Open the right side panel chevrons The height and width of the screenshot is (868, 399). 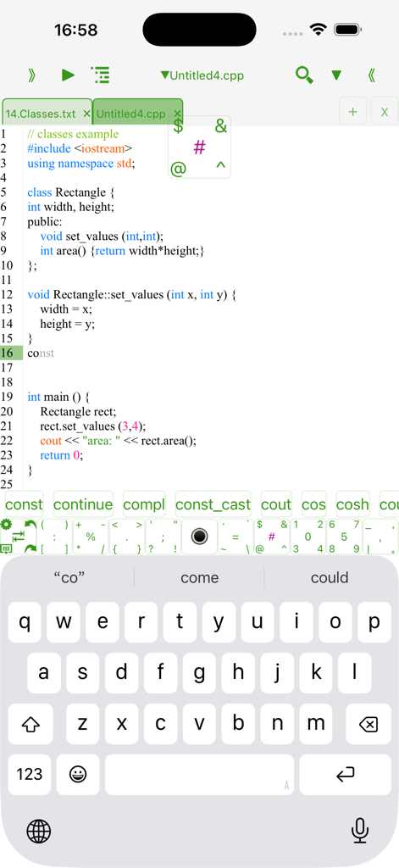[x=372, y=75]
